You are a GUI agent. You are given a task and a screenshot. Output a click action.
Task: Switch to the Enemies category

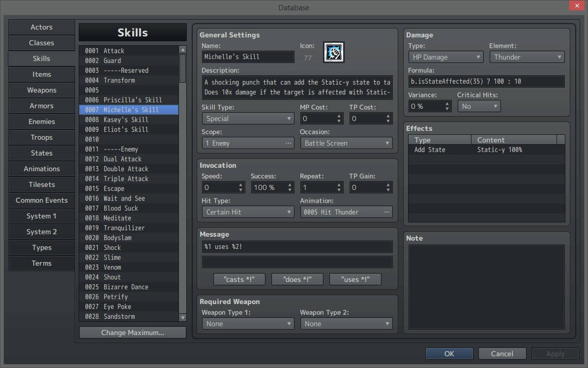(x=41, y=122)
